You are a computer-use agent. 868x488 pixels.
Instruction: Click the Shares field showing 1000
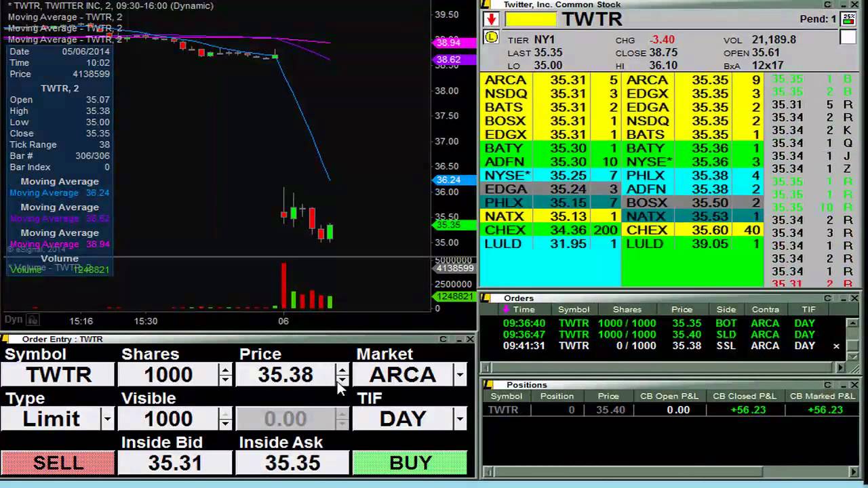tap(168, 375)
